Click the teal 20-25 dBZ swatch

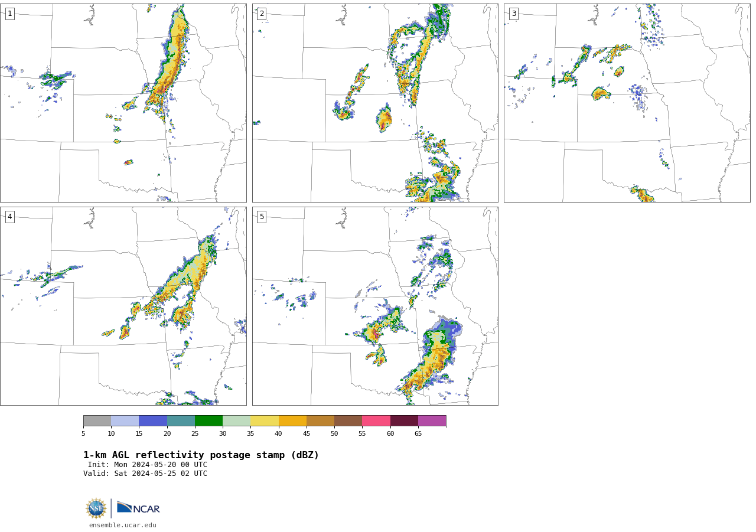[181, 421]
